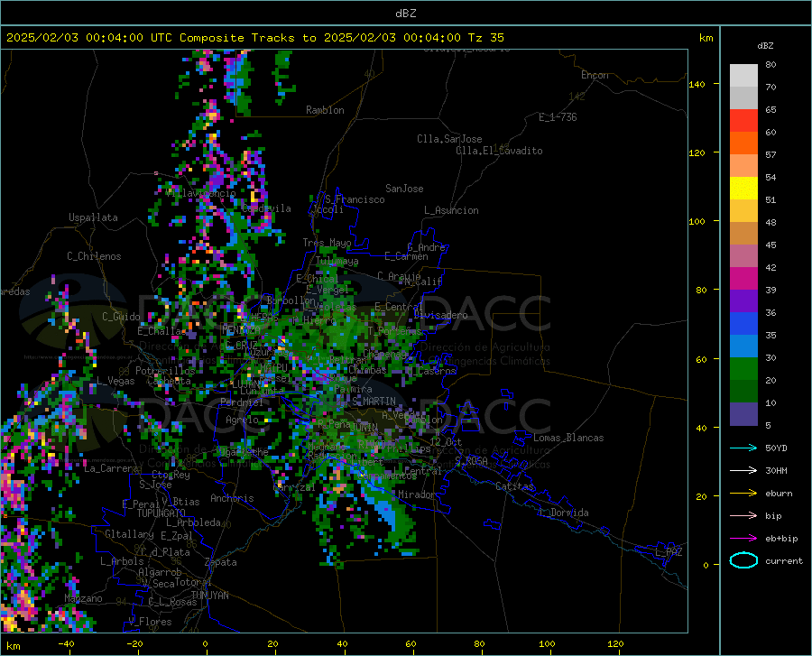Screen dimensions: 812x656
Task: Click the TUNUYAN map label
Action: click(209, 596)
